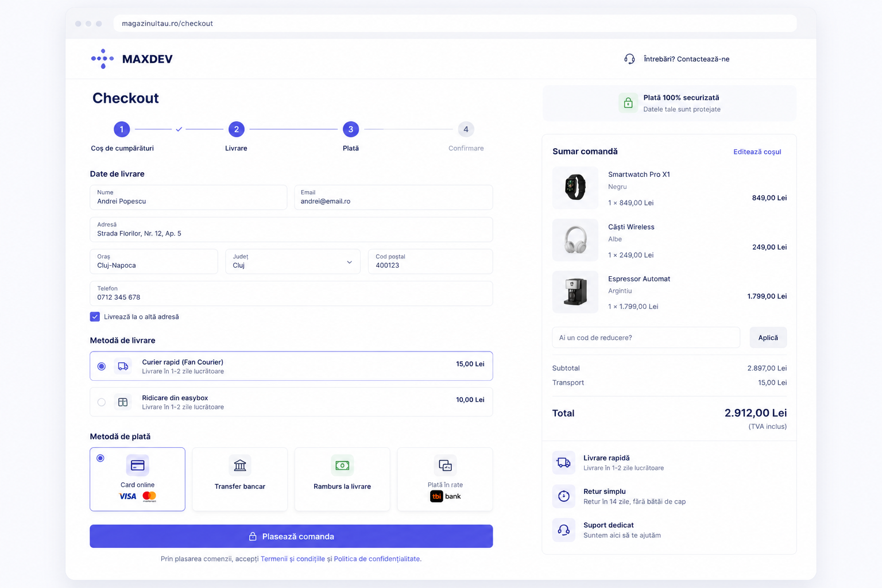Click the easybox locker icon
Viewport: 882px width, 588px height.
pyautogui.click(x=123, y=402)
